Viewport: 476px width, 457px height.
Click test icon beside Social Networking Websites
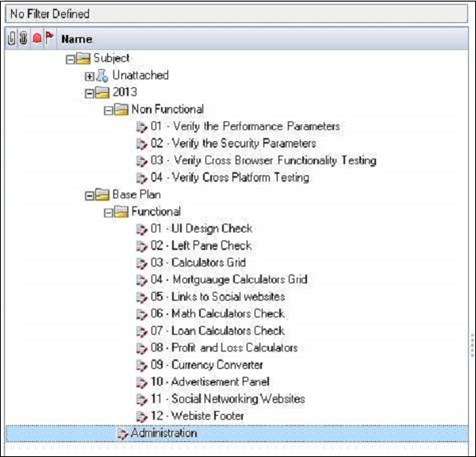[142, 399]
